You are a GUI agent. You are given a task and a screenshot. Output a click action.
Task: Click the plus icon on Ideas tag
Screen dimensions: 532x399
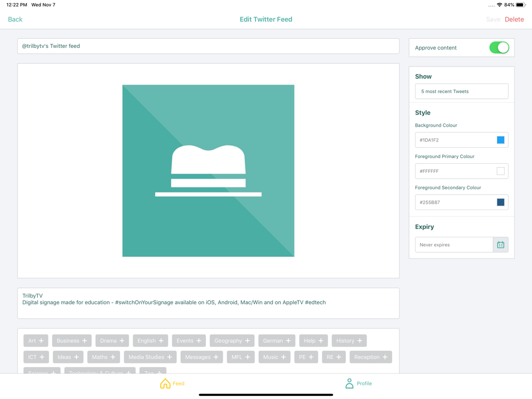(x=76, y=357)
